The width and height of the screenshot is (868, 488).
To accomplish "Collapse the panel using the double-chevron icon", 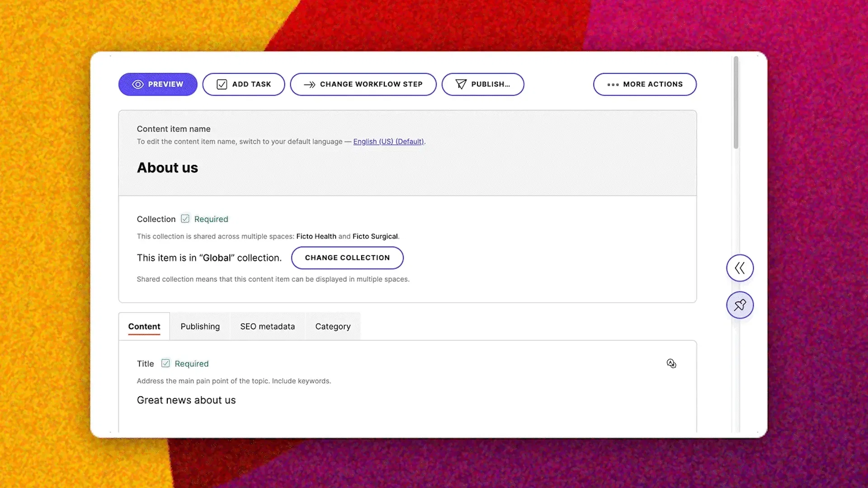I will click(x=740, y=267).
